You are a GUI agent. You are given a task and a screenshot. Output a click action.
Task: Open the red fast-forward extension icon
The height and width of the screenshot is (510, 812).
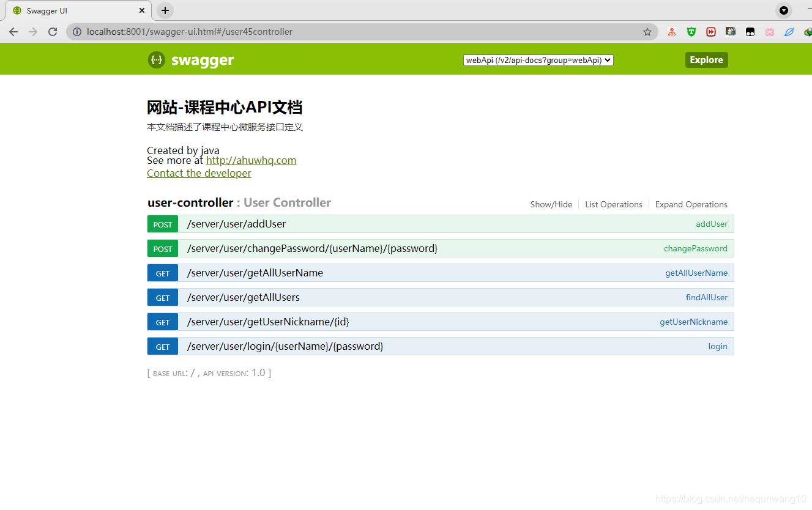[x=710, y=31]
